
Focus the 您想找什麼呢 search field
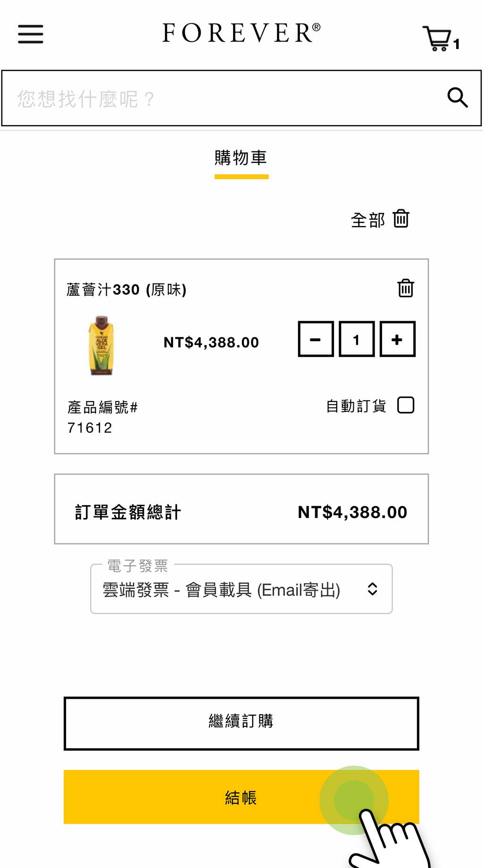point(222,99)
